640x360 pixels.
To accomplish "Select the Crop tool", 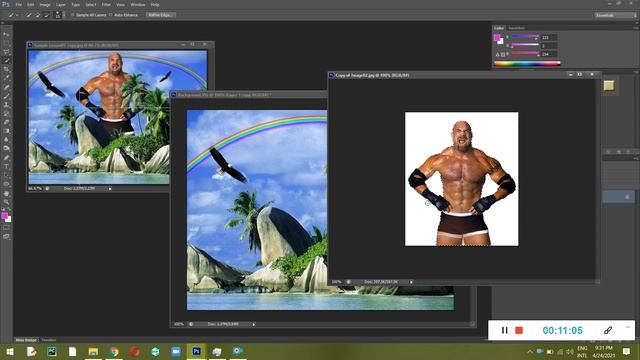I will click(6, 69).
